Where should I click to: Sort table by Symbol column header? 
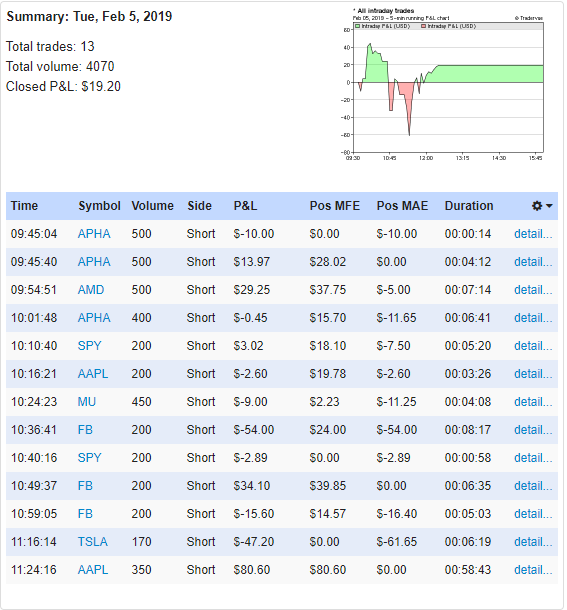(x=99, y=206)
